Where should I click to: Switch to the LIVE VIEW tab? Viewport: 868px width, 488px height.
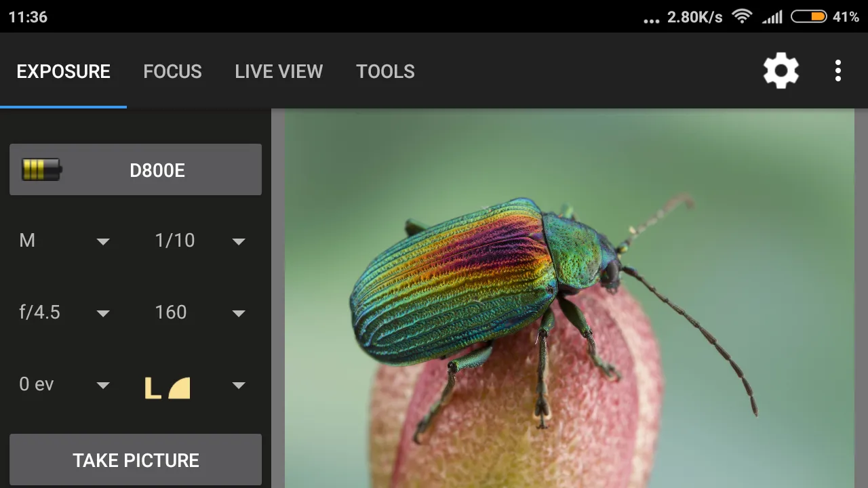click(x=279, y=71)
